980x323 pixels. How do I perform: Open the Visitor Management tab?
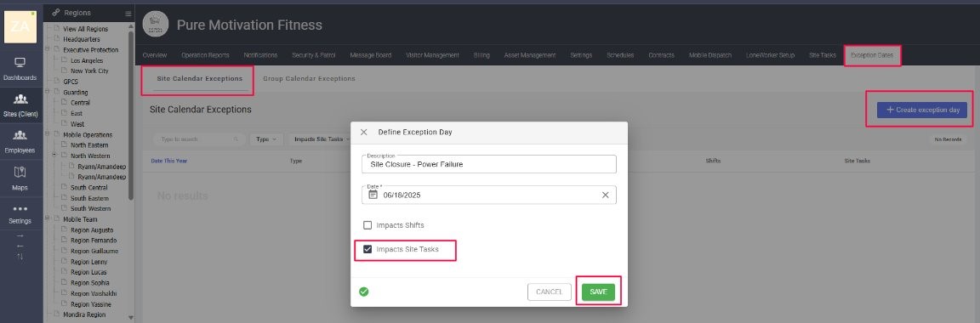click(432, 55)
